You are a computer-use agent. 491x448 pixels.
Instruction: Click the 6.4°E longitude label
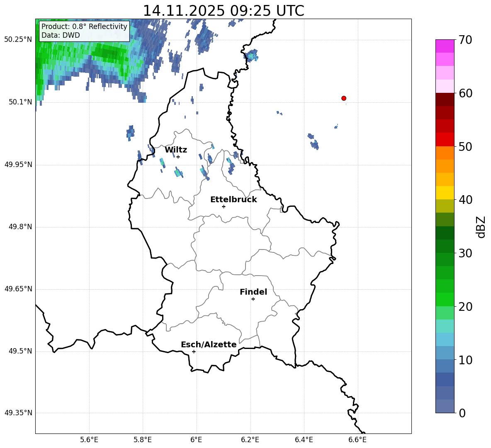(x=304, y=440)
